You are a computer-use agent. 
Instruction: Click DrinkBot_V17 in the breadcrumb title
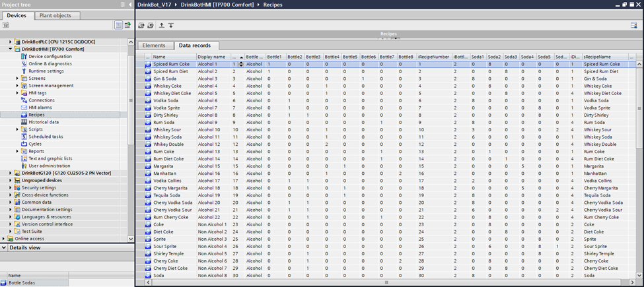[x=156, y=5]
